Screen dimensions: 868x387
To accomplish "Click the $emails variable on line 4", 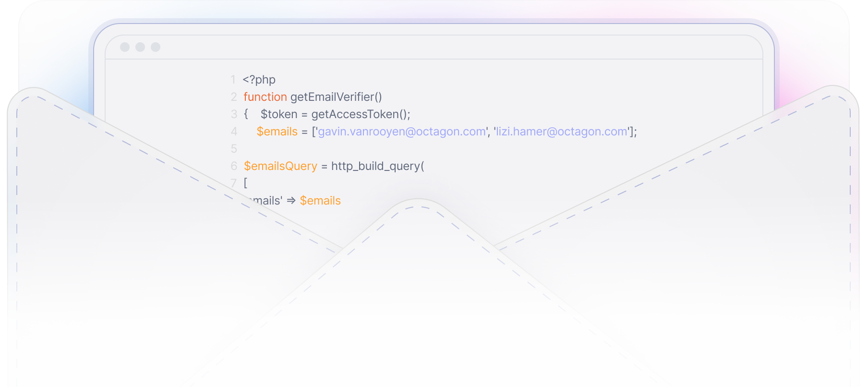I will (277, 132).
